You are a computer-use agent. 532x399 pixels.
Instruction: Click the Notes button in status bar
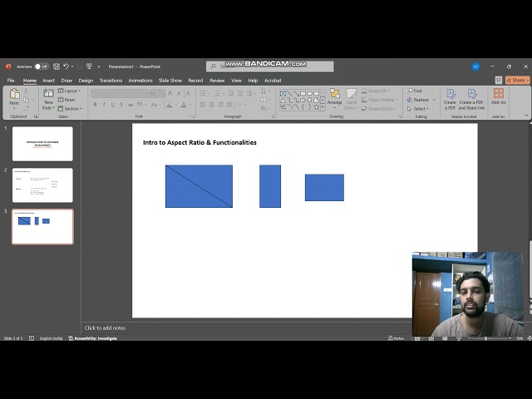(x=396, y=338)
